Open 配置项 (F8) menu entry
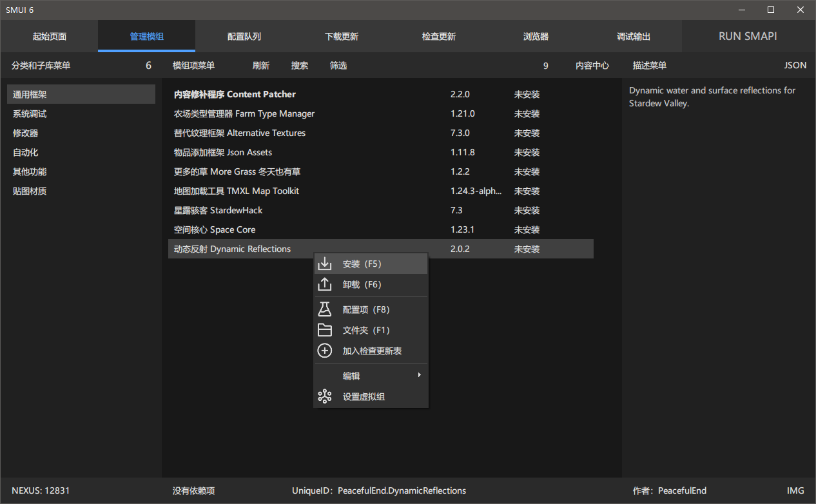Screen dimensions: 816x504 (x=371, y=309)
